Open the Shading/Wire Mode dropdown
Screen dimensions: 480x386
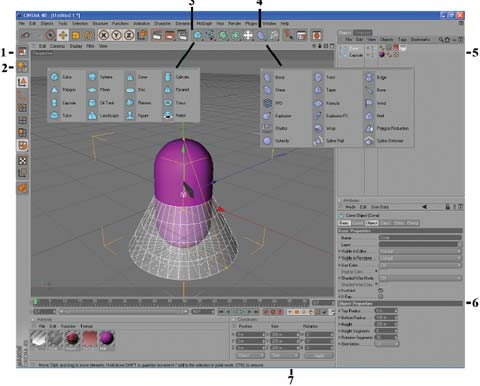tap(420, 278)
